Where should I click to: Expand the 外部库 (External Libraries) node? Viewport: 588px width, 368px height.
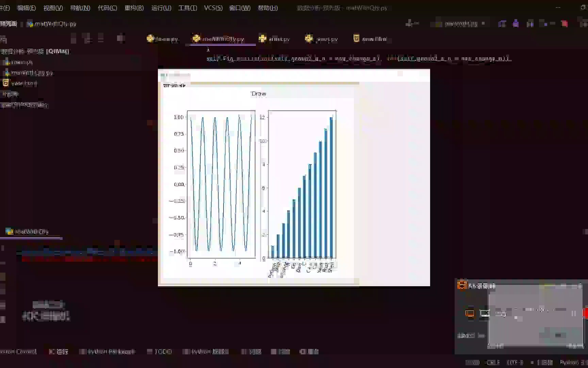tap(10, 94)
